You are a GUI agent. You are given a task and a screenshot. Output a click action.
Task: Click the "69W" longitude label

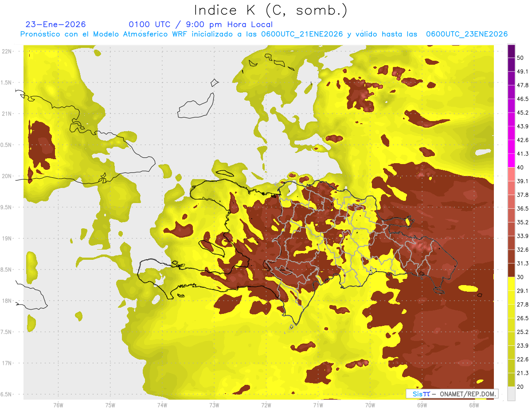click(x=422, y=405)
